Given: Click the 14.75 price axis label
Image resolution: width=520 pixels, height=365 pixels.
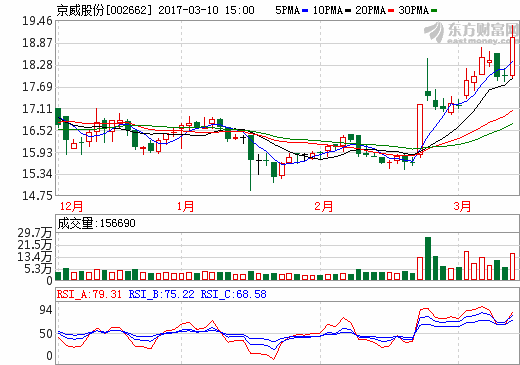Looking at the screenshot, I should (x=37, y=196).
